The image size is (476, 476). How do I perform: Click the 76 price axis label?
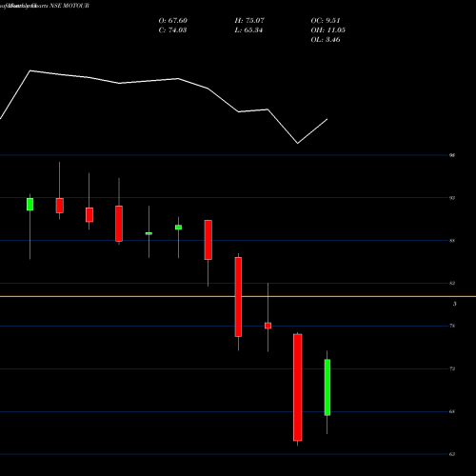[452, 326]
